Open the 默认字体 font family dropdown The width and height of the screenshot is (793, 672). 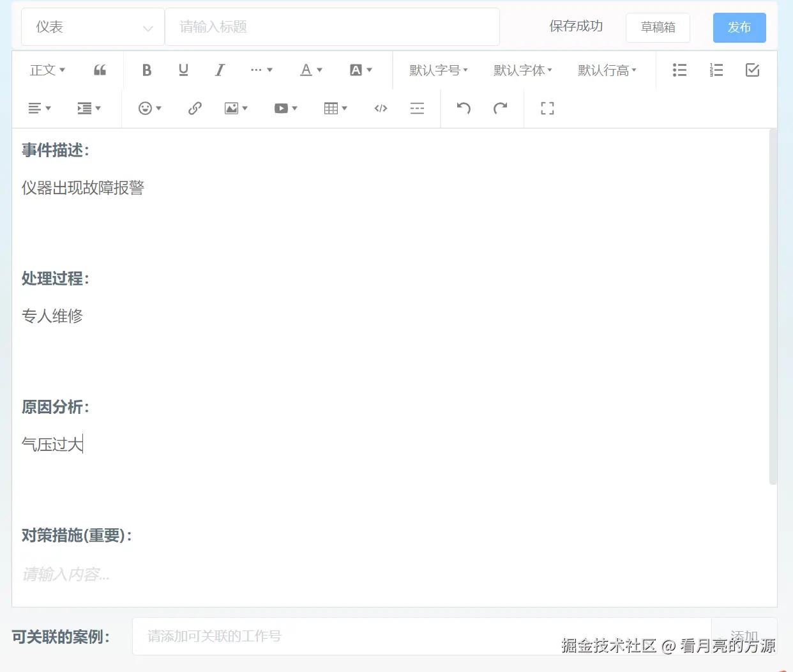pyautogui.click(x=523, y=70)
